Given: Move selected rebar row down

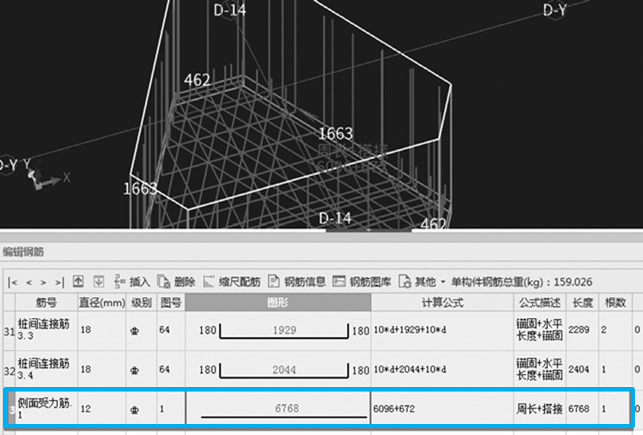Looking at the screenshot, I should click(98, 282).
